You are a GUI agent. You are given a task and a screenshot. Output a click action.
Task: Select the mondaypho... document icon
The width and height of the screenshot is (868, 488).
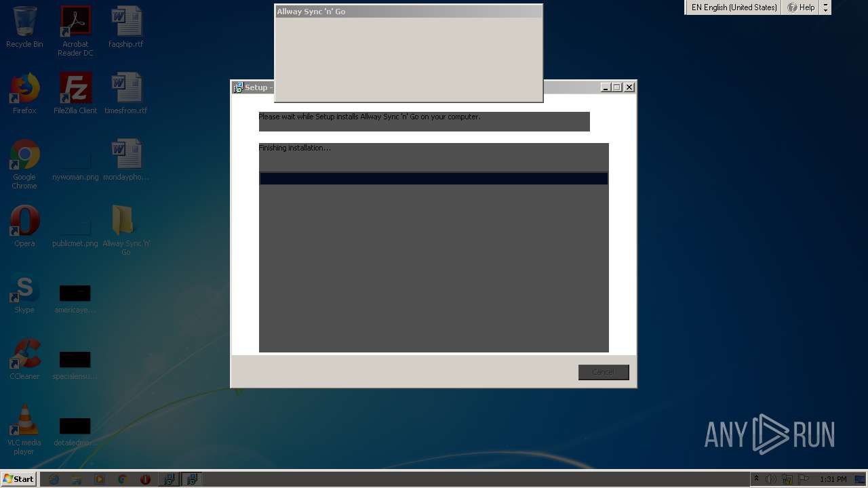coord(126,160)
